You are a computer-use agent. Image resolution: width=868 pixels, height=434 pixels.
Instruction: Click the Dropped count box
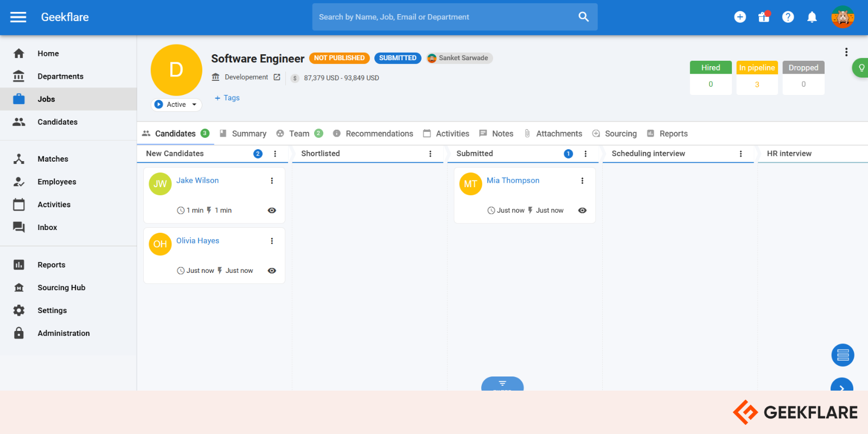[803, 78]
